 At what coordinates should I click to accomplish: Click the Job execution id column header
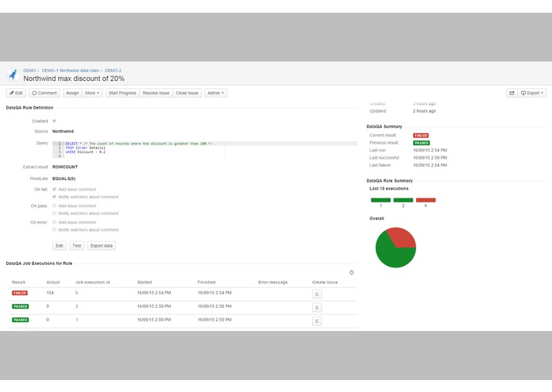coord(93,282)
